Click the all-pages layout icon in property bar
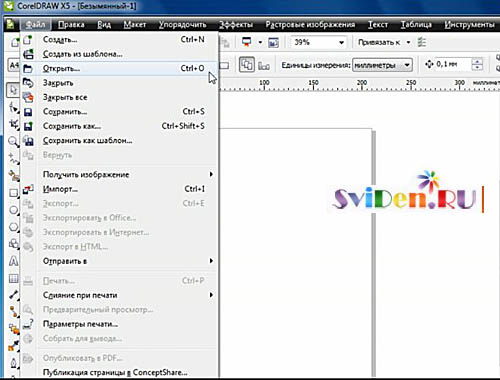500x380 pixels. [247, 65]
